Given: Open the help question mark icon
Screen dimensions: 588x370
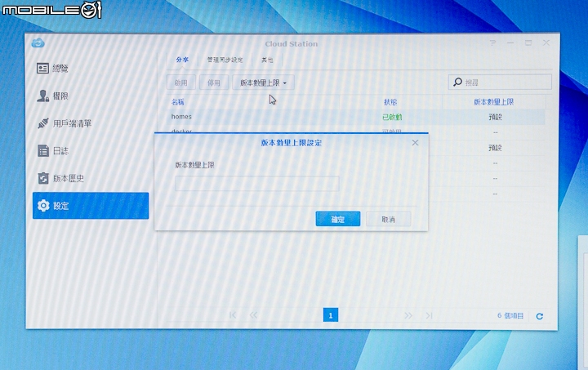Looking at the screenshot, I should [x=492, y=43].
